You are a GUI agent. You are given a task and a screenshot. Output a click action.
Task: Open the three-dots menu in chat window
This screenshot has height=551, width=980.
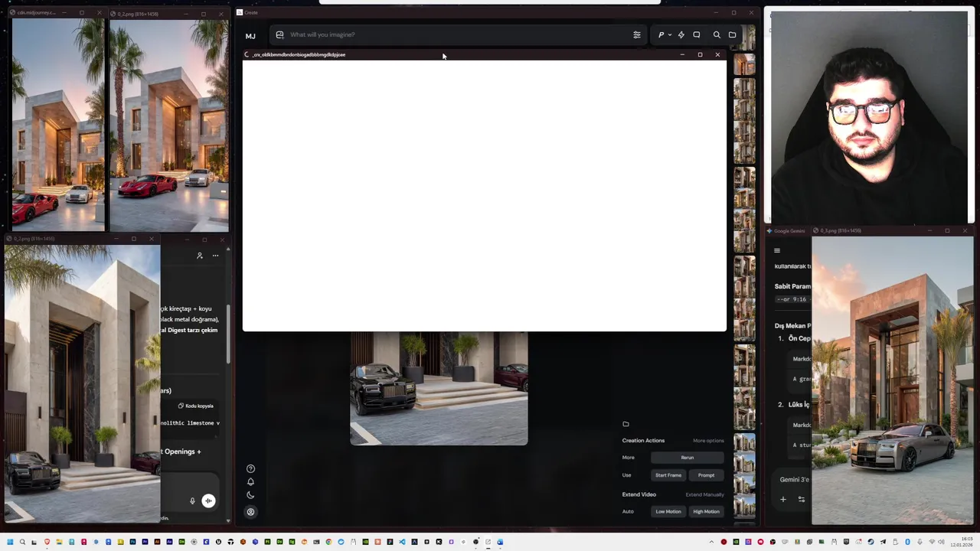click(215, 256)
